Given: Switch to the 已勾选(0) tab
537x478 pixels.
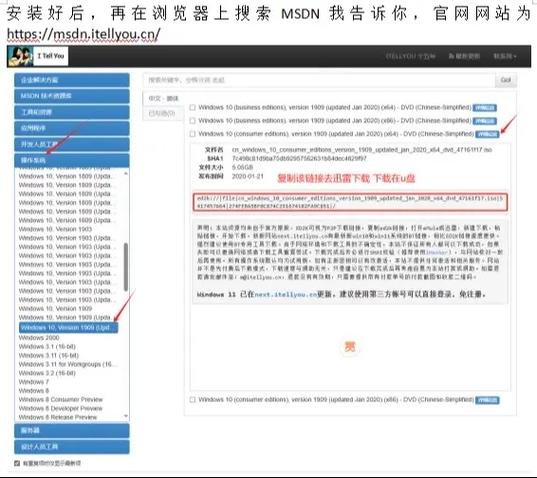Looking at the screenshot, I should pyautogui.click(x=162, y=113).
